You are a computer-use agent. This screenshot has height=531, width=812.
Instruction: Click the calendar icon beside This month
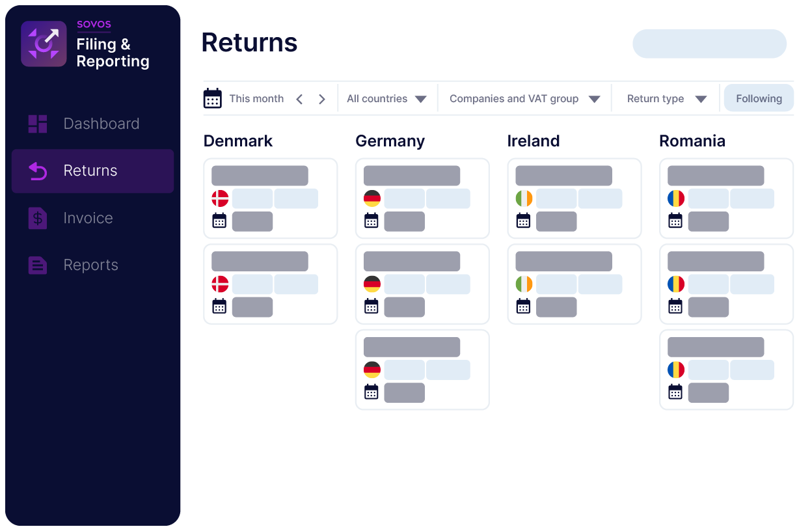(213, 98)
